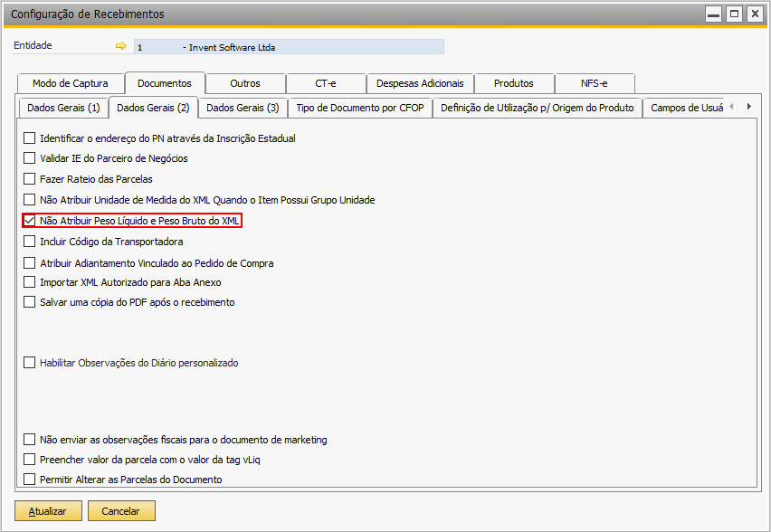Open the Entidade dropdown list
The image size is (771, 532).
(x=437, y=47)
